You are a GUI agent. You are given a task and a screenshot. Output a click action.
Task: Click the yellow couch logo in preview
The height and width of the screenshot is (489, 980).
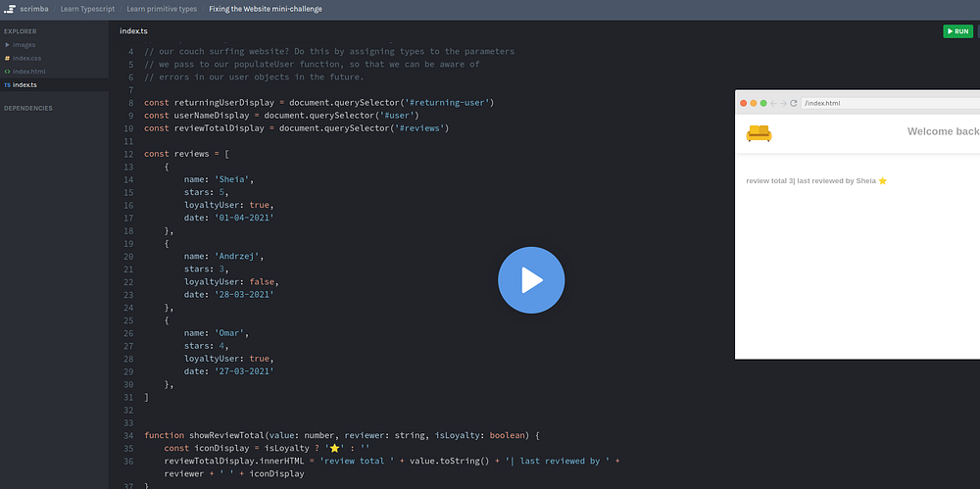coord(759,133)
